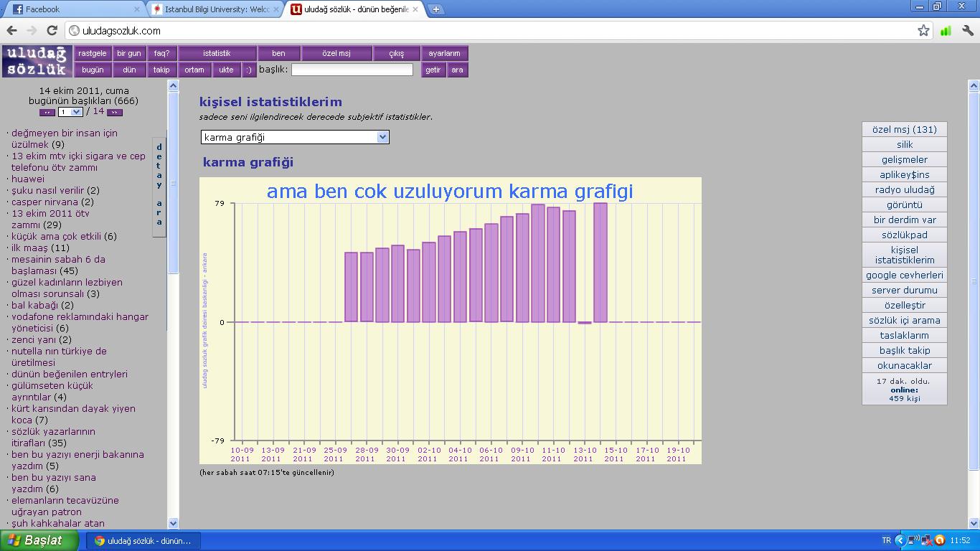Click ortam menu button
980x551 pixels.
click(x=194, y=70)
